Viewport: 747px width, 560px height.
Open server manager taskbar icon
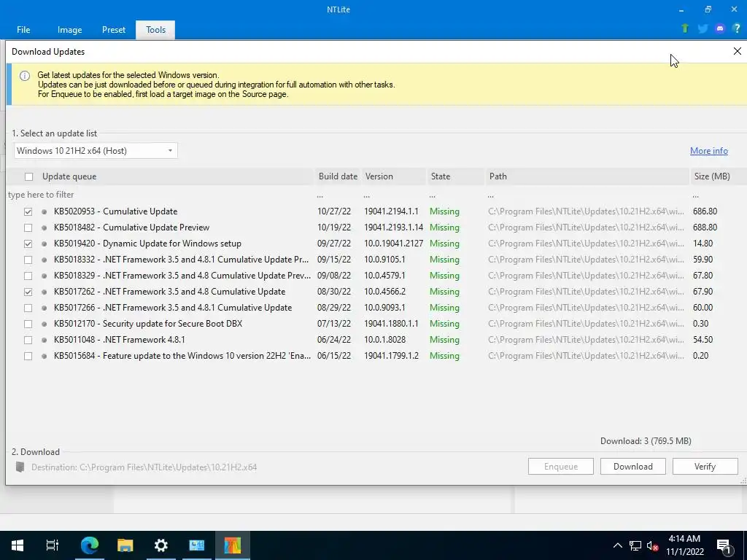coord(197,545)
